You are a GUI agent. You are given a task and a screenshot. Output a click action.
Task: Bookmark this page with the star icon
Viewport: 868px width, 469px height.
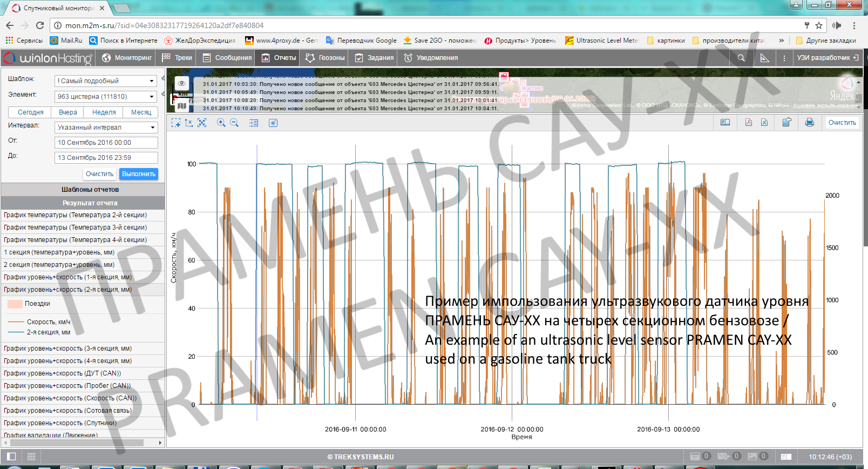[x=819, y=25]
